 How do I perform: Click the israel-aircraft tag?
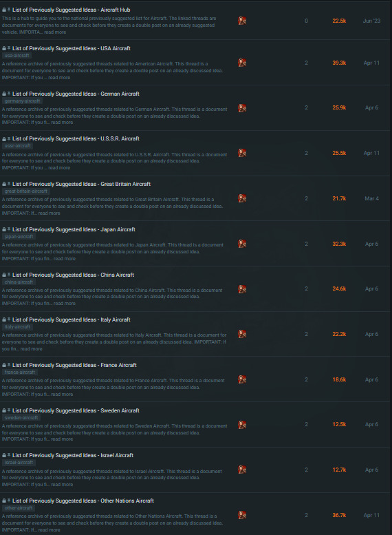tap(19, 463)
